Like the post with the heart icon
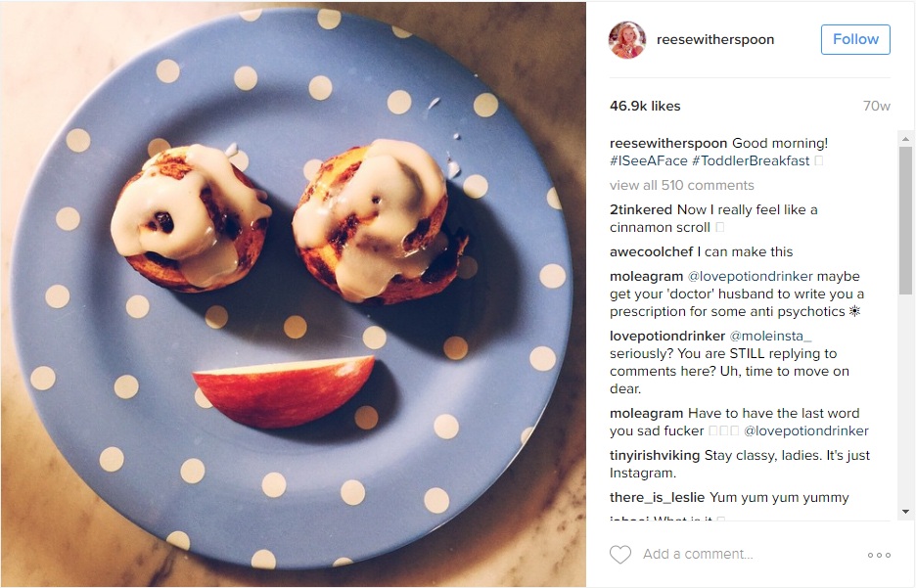The image size is (916, 588). tap(620, 554)
